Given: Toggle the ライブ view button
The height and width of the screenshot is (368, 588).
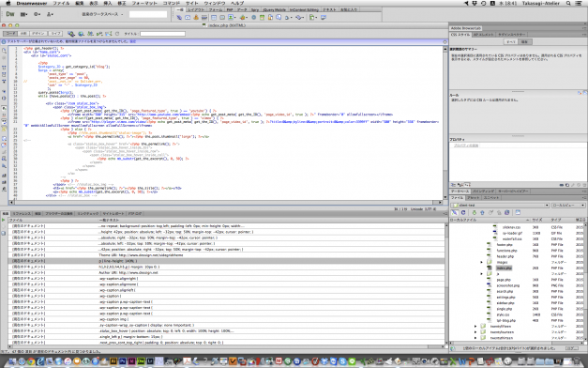Looking at the screenshot, I should click(55, 34).
